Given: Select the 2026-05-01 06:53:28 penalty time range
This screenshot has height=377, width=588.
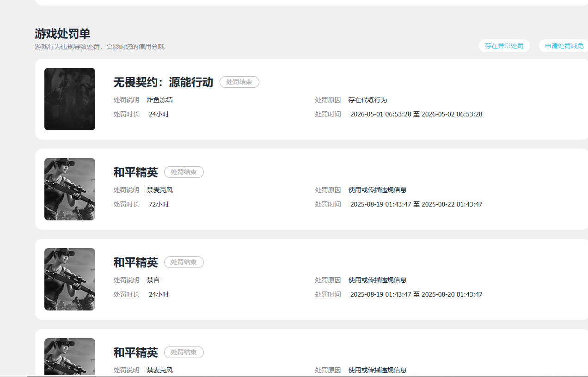Looking at the screenshot, I should [x=416, y=114].
